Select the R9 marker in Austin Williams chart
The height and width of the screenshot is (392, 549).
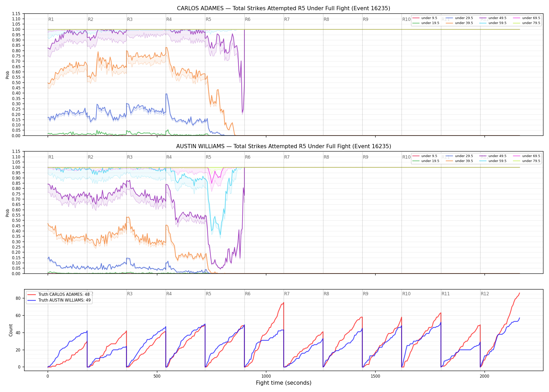(365, 157)
